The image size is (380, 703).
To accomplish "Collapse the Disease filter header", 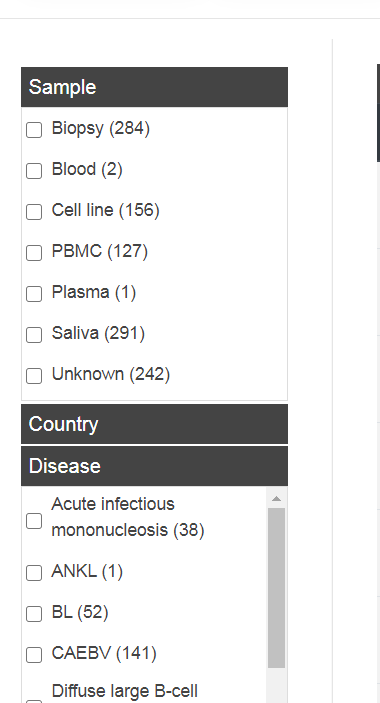I will pyautogui.click(x=154, y=466).
